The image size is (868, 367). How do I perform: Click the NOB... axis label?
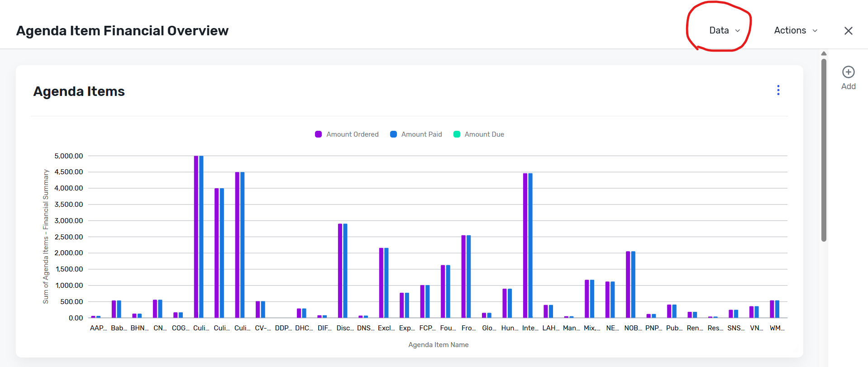pos(633,328)
